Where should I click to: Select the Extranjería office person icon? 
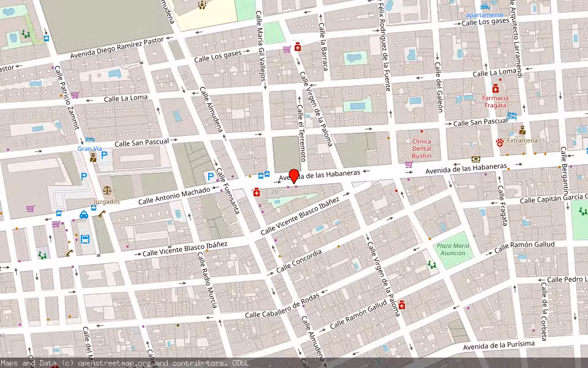(522, 131)
